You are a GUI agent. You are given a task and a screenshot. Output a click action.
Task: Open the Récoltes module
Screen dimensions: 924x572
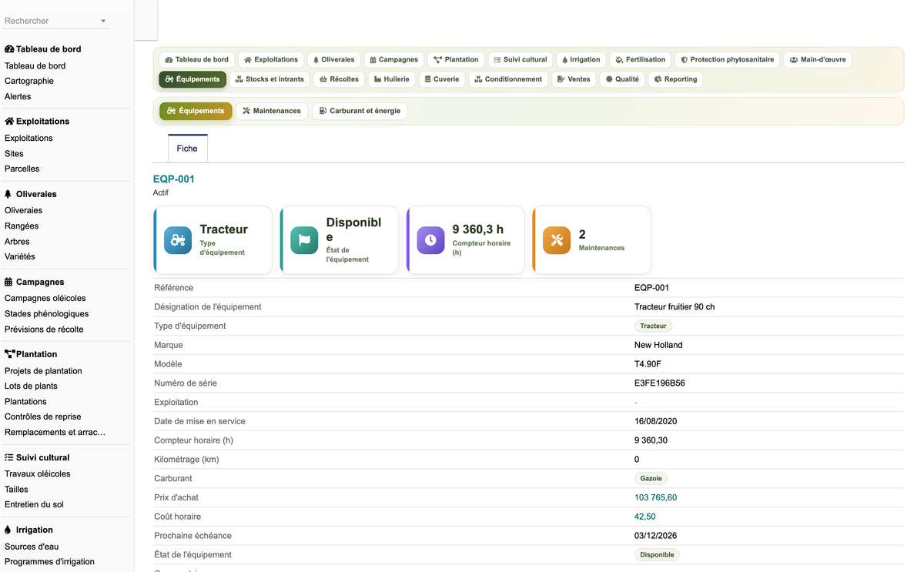(x=339, y=79)
